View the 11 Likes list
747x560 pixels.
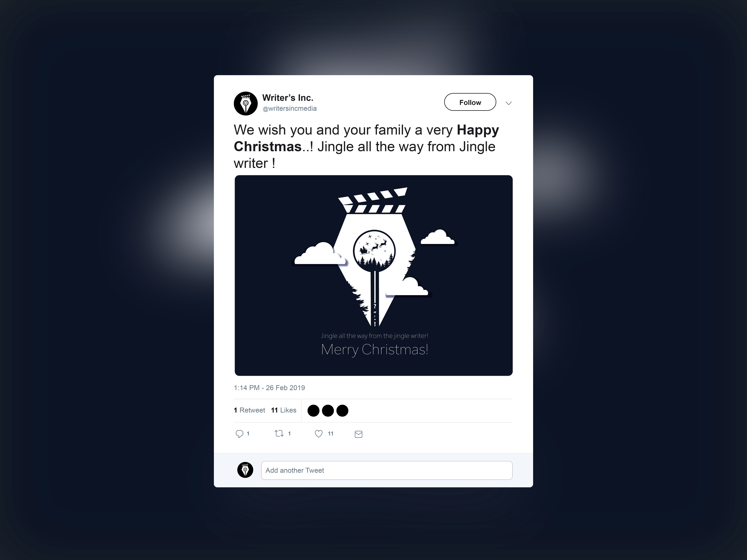tap(284, 410)
